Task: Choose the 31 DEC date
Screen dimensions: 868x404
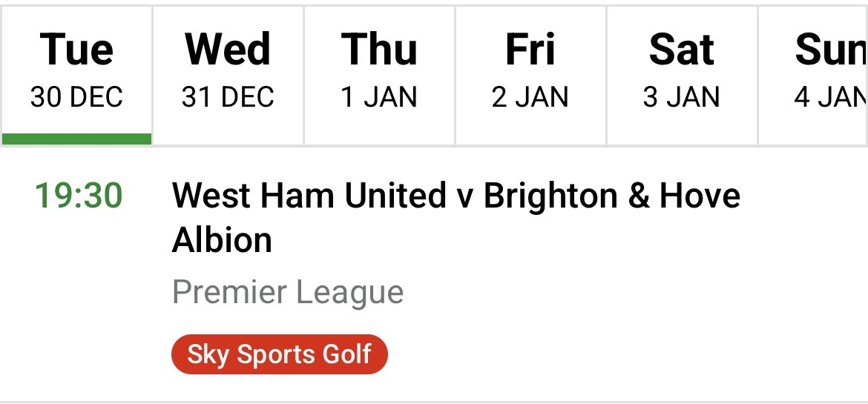Action: pos(228,98)
